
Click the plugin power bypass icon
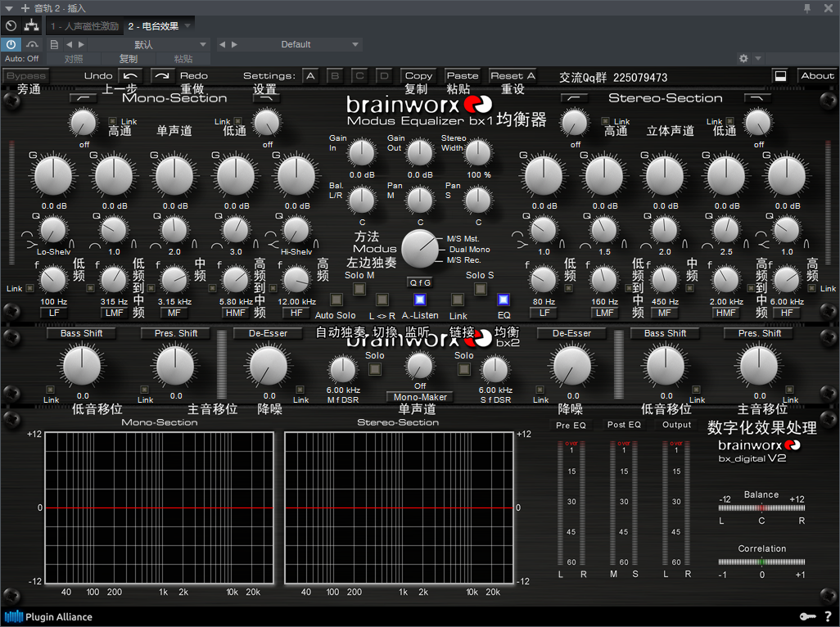point(11,44)
